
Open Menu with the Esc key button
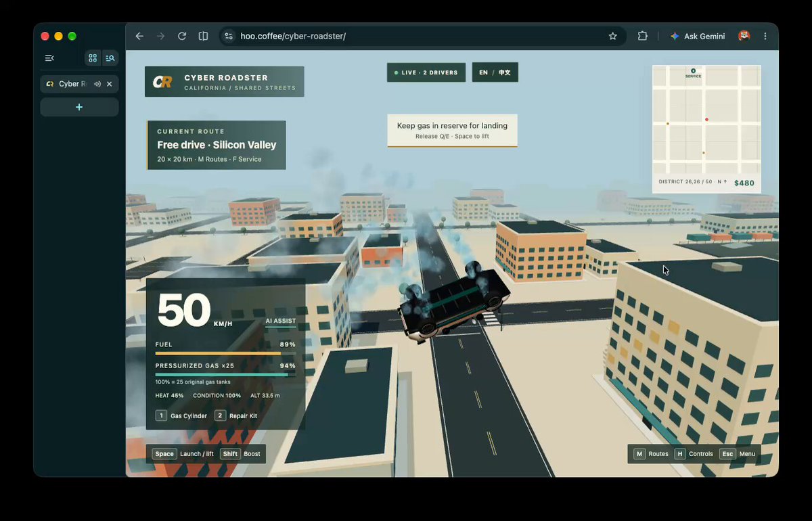point(737,453)
